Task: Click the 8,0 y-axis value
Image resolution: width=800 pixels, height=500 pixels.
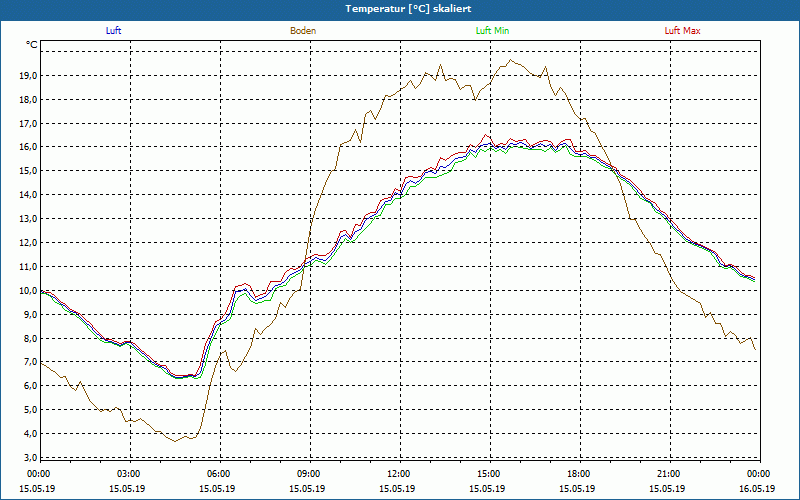Action: click(x=29, y=339)
